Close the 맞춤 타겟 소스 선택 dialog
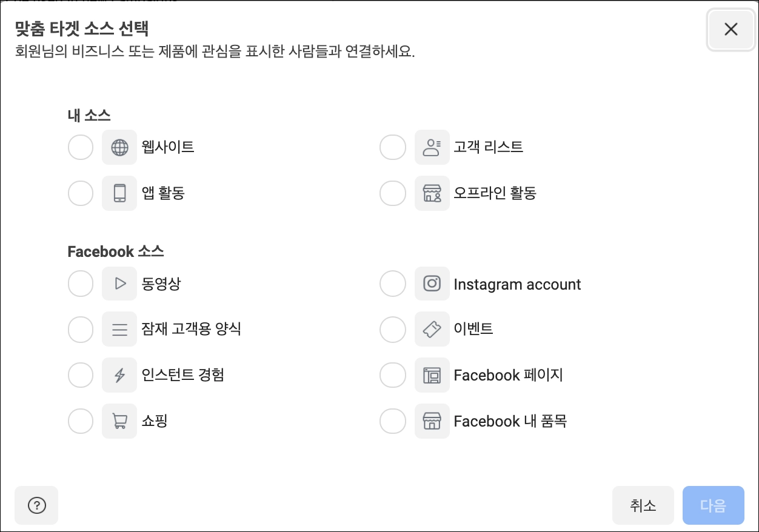759x532 pixels. point(731,29)
